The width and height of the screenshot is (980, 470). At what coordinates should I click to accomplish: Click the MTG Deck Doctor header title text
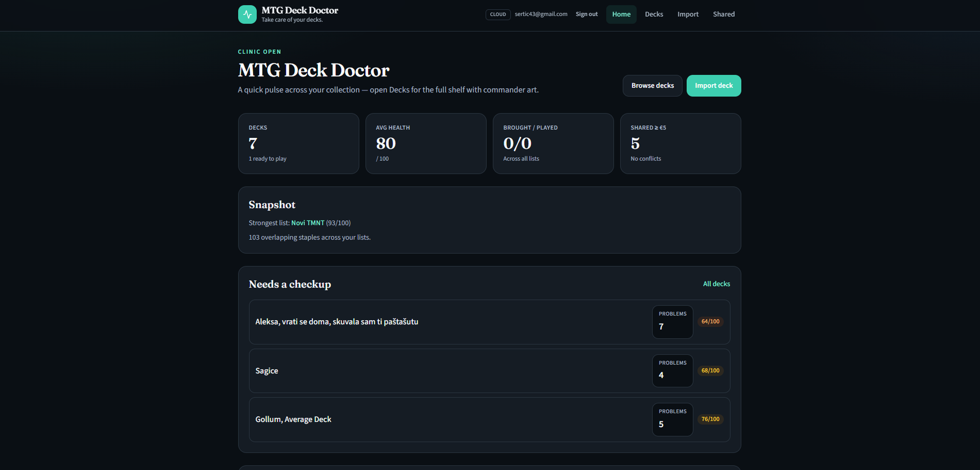pos(300,10)
